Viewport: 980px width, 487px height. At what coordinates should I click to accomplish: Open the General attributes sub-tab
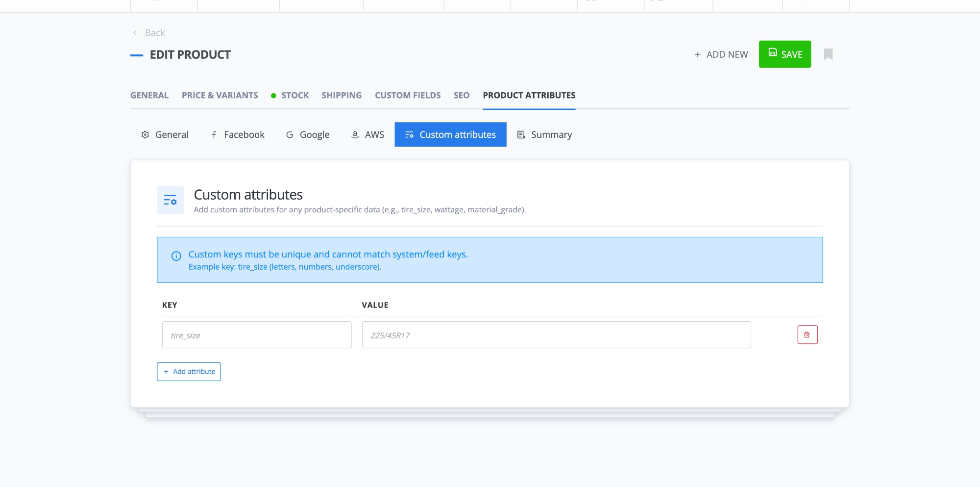165,134
